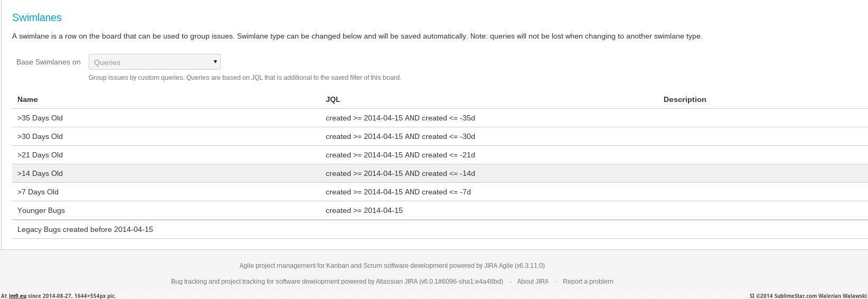Select the highlighted '>14 Days Old' name
The image size is (868, 299).
click(x=40, y=173)
